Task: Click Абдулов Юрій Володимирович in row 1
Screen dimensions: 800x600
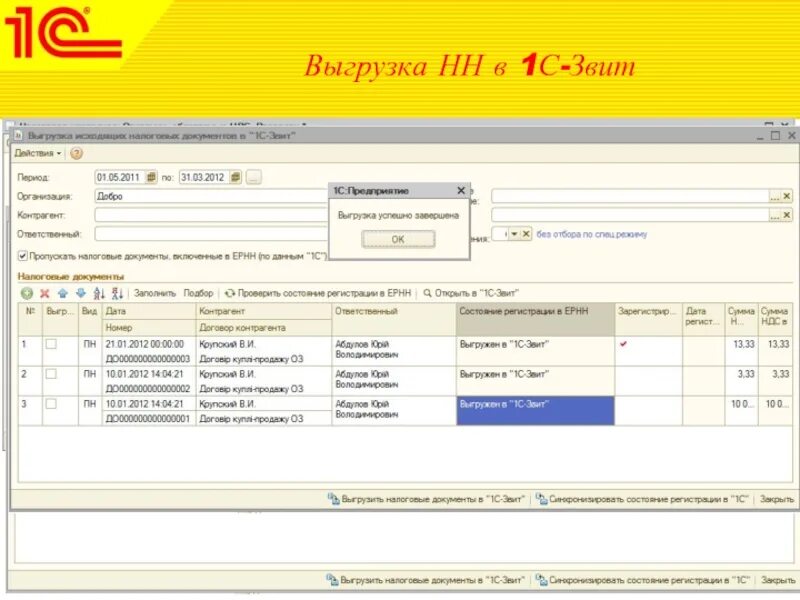Action: click(394, 351)
